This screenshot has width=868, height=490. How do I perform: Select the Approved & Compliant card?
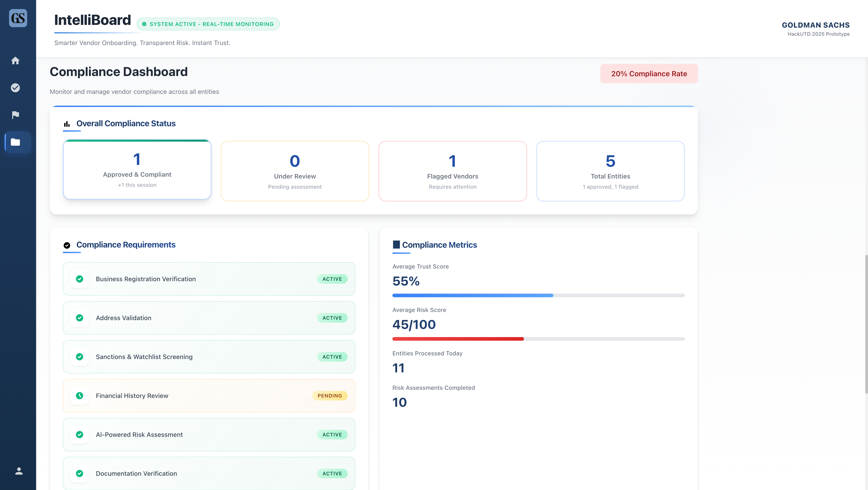pyautogui.click(x=137, y=170)
